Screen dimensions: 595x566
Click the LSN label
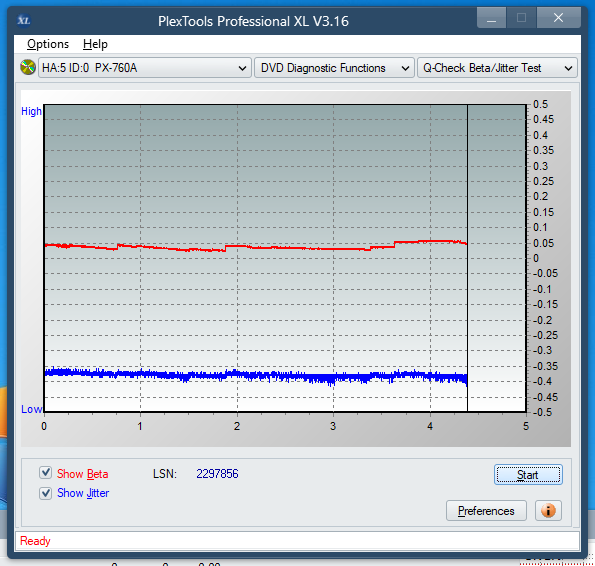(x=165, y=474)
